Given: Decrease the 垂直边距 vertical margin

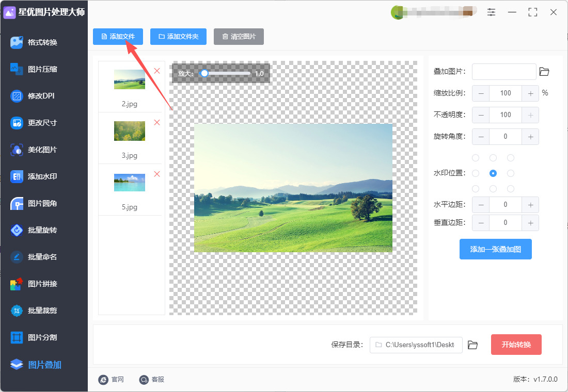Looking at the screenshot, I should click(481, 223).
